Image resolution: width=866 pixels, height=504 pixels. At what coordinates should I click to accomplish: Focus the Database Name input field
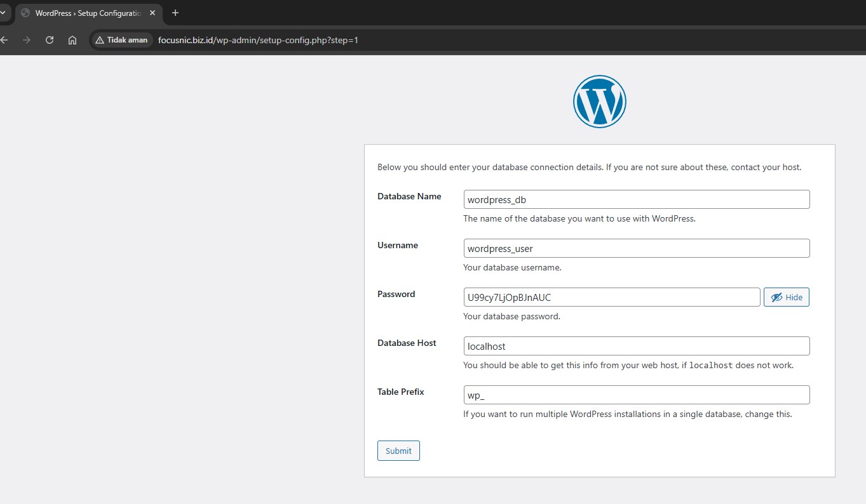pos(636,199)
